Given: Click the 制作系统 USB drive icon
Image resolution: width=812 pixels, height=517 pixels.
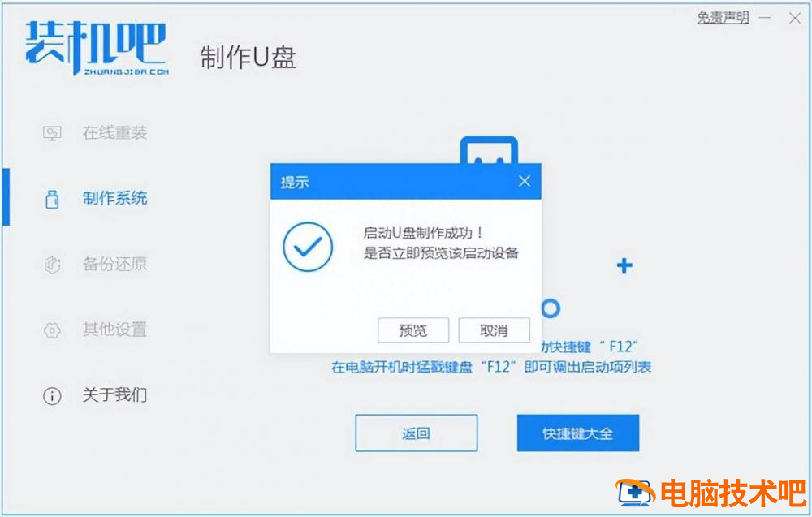Looking at the screenshot, I should click(x=52, y=199).
